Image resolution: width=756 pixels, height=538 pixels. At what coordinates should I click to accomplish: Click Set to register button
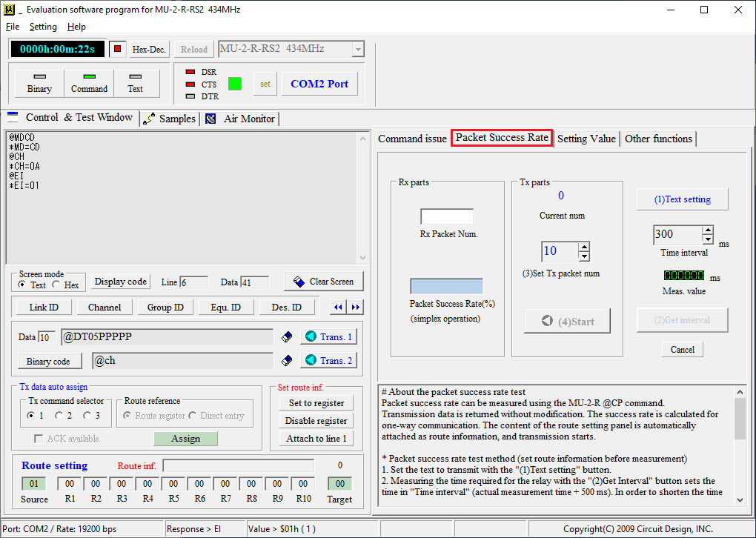pyautogui.click(x=316, y=402)
